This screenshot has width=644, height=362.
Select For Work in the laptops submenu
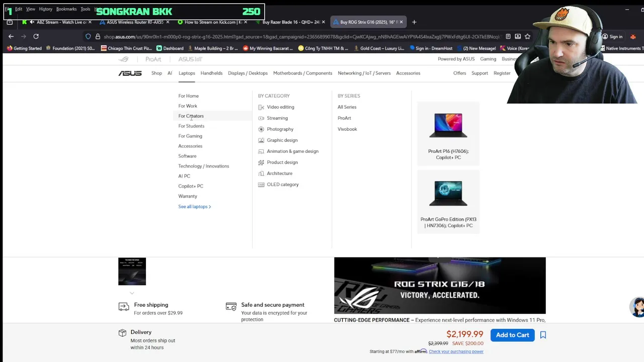tap(188, 106)
